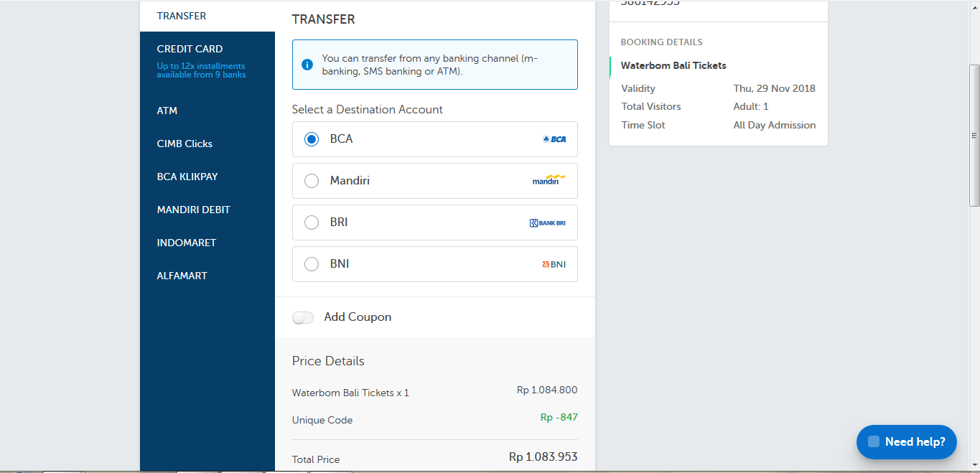The height and width of the screenshot is (473, 980).
Task: Open the Need help? chat button
Action: 906,441
